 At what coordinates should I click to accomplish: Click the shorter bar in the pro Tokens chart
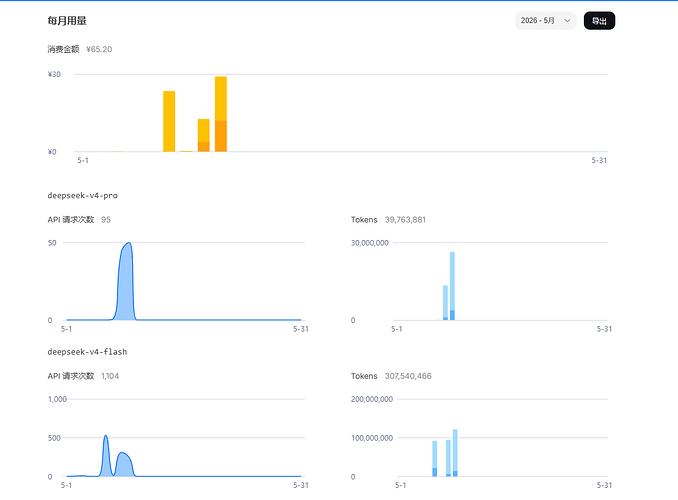tap(445, 303)
